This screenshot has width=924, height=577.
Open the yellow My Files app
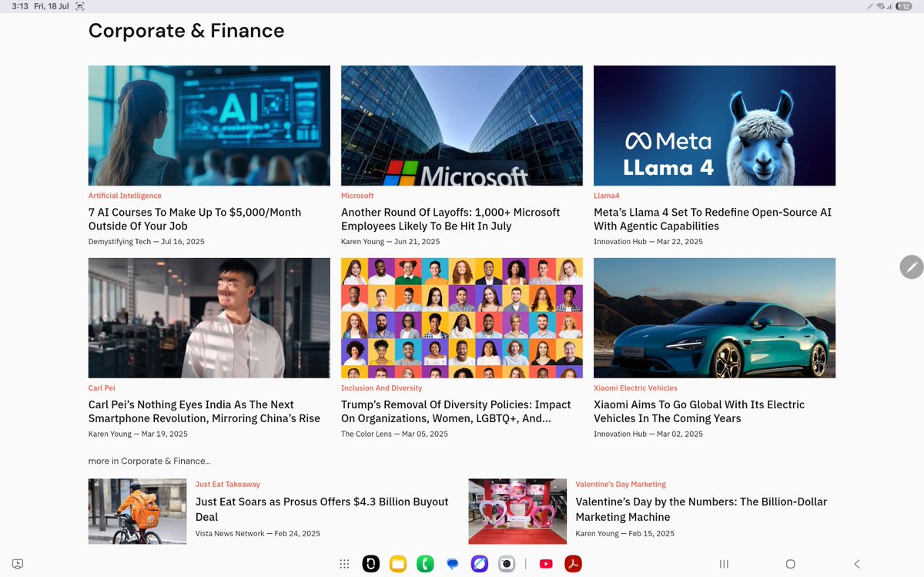[398, 564]
